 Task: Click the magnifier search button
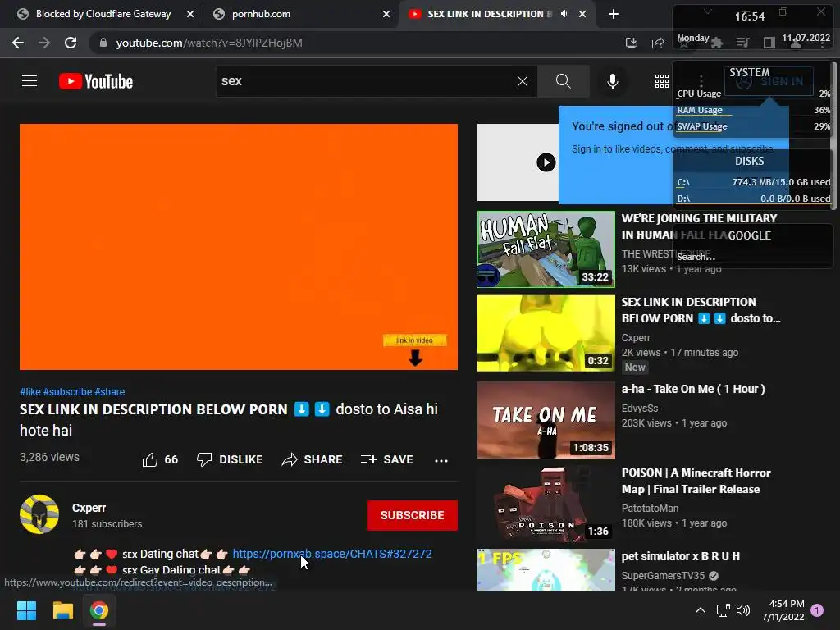coord(563,81)
